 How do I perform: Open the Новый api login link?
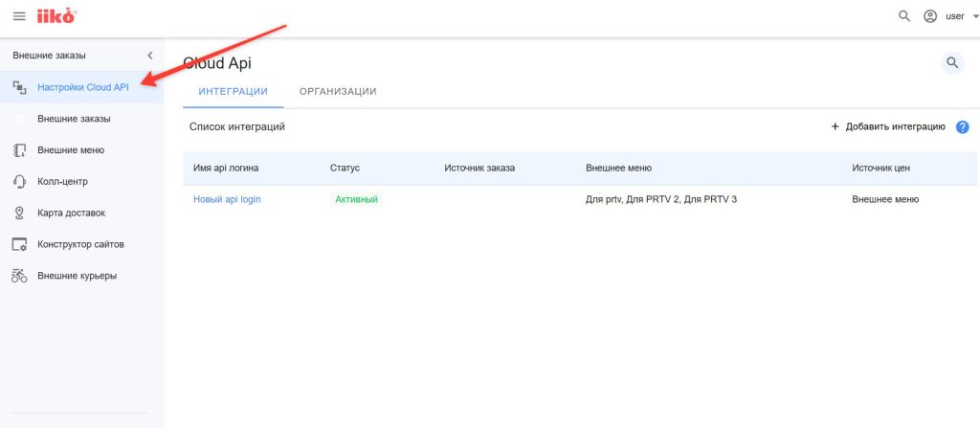pyautogui.click(x=227, y=199)
